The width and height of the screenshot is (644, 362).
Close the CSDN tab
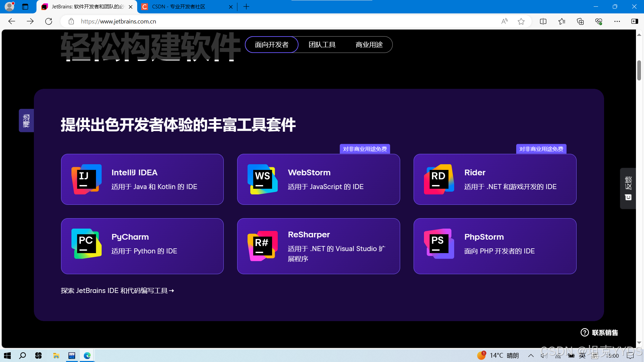pyautogui.click(x=231, y=7)
